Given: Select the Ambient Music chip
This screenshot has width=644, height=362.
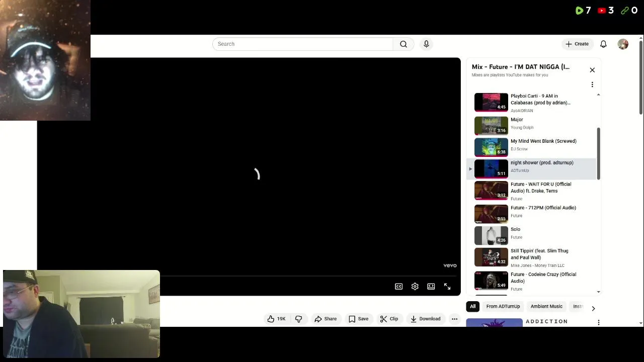Looking at the screenshot, I should click(x=546, y=306).
